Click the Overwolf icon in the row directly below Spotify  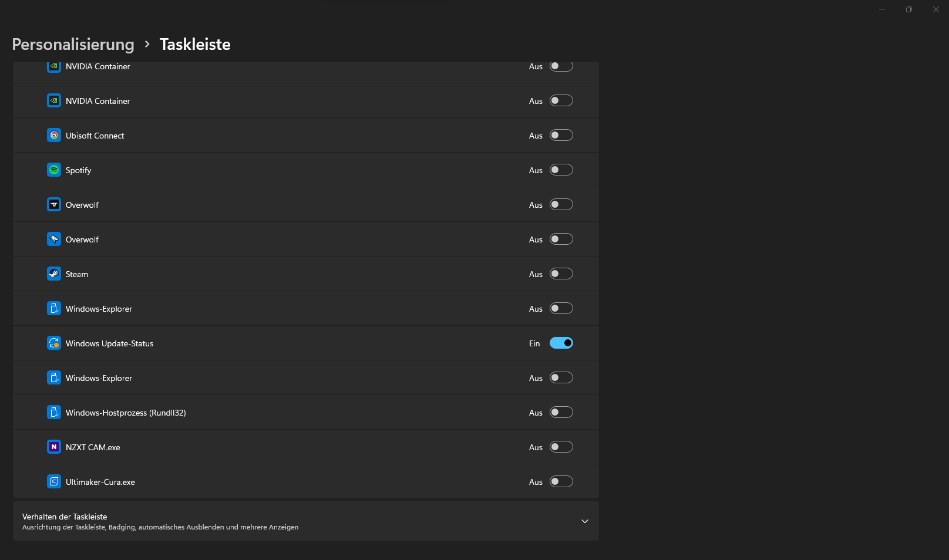pos(54,204)
